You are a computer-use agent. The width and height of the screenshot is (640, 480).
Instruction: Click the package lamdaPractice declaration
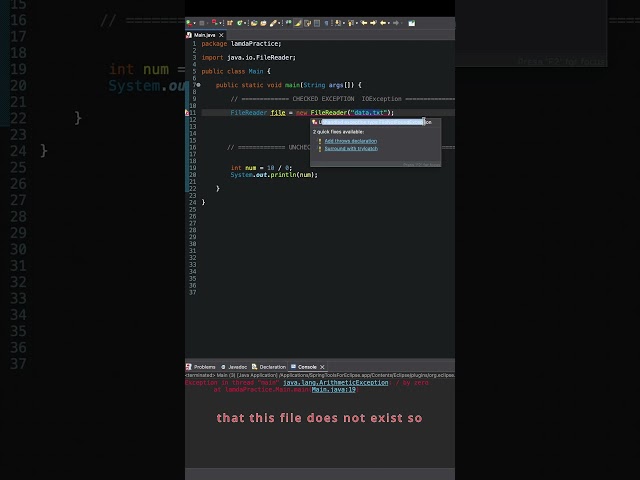click(241, 44)
